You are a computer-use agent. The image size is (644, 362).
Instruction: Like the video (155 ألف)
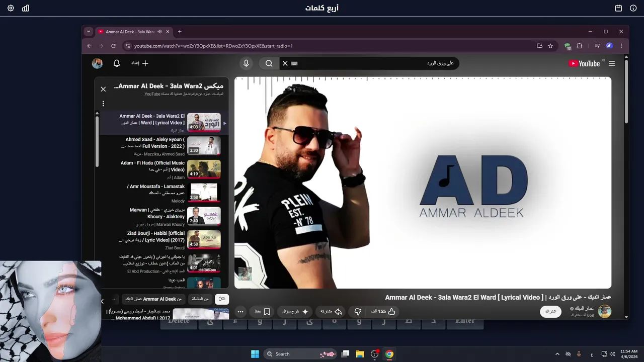(383, 312)
